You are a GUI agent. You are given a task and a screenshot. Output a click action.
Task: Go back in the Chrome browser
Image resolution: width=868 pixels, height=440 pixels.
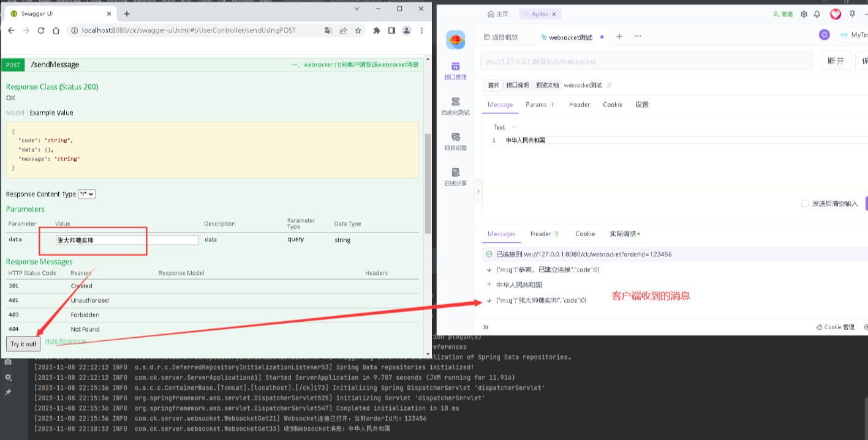point(11,31)
